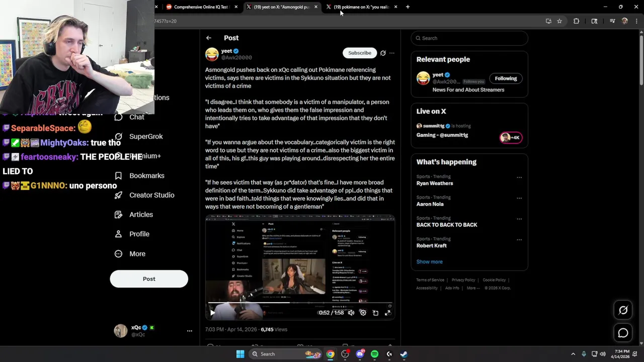Open Discord from the taskbar
644x362 pixels.
[360, 354]
